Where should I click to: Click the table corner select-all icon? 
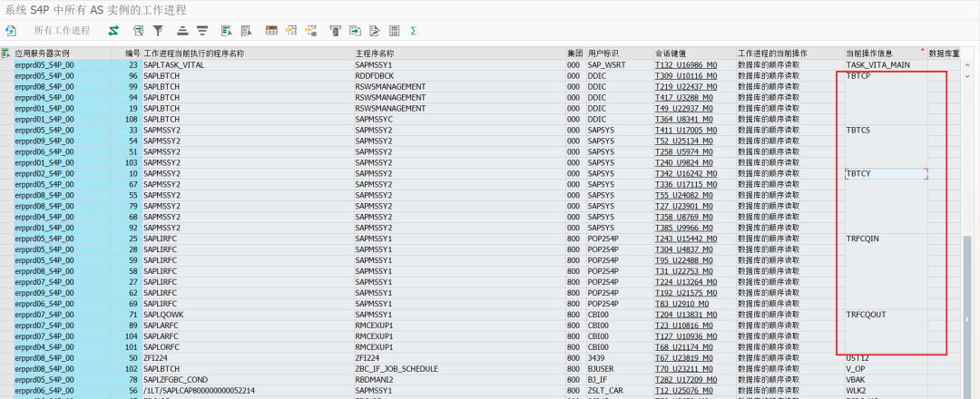5,54
